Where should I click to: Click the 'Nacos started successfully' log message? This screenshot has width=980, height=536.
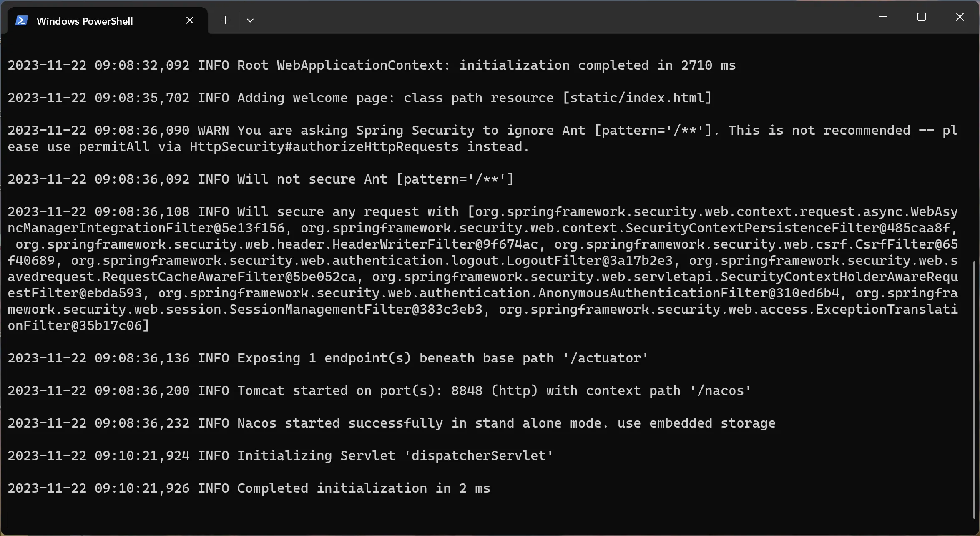click(x=340, y=423)
